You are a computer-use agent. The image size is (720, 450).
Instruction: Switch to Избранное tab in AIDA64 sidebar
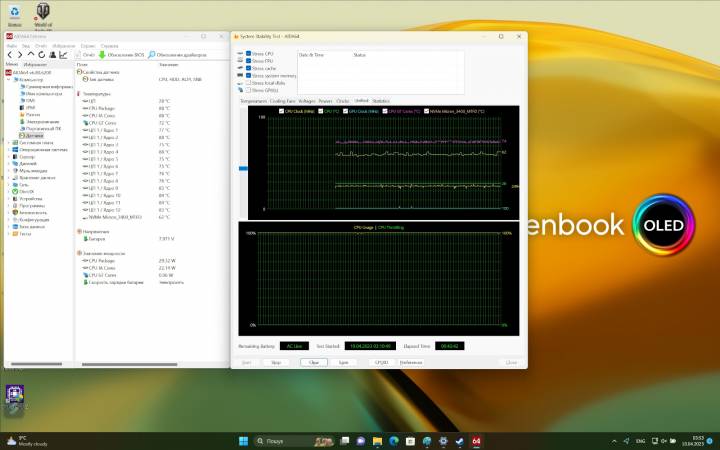point(35,65)
